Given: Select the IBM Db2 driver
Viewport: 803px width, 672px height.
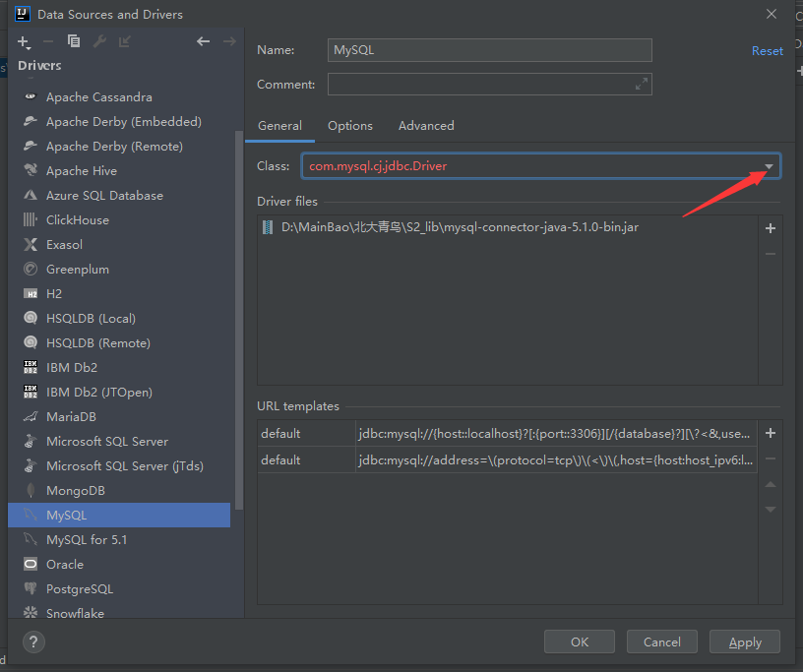Looking at the screenshot, I should (x=119, y=367).
